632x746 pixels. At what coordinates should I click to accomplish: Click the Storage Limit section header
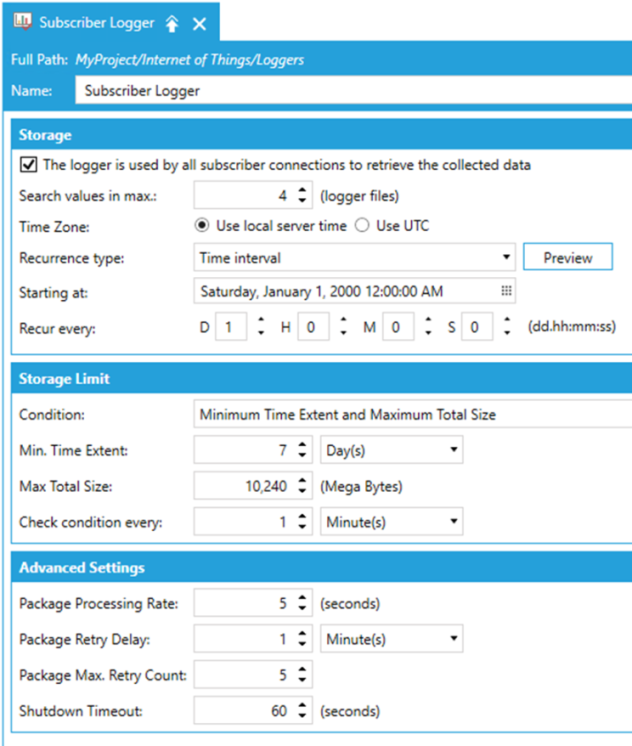[322, 378]
